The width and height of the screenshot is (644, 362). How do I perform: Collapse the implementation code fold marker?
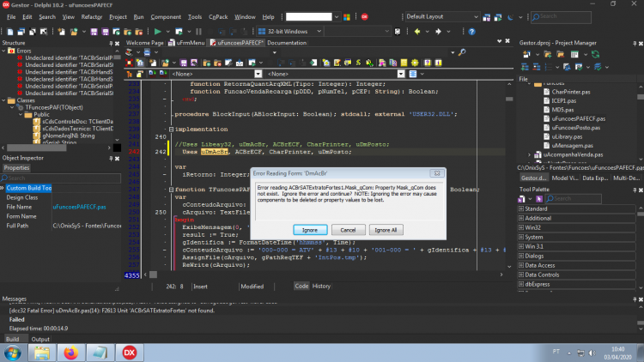click(171, 130)
